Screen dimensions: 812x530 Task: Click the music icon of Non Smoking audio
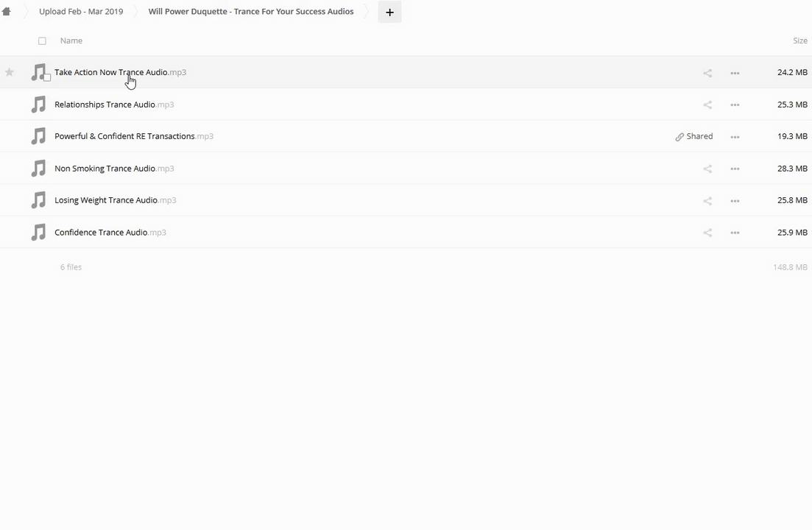click(x=38, y=169)
